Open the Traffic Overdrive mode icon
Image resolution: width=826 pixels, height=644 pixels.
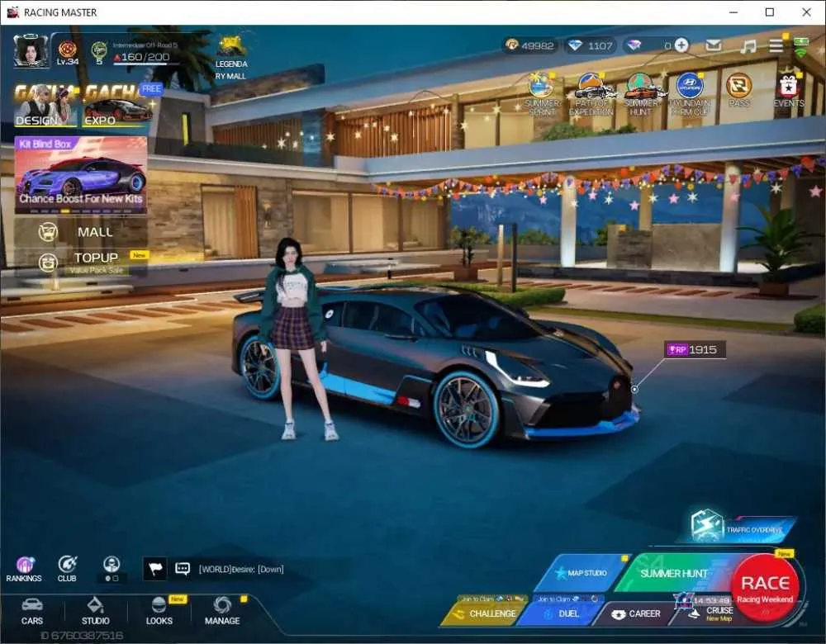(x=742, y=527)
